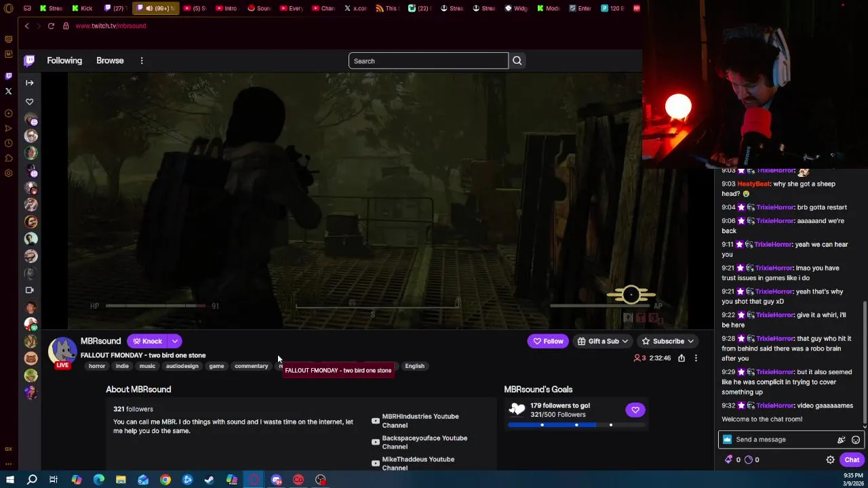Open stream options three-dot menu
The height and width of the screenshot is (488, 868).
click(x=696, y=358)
